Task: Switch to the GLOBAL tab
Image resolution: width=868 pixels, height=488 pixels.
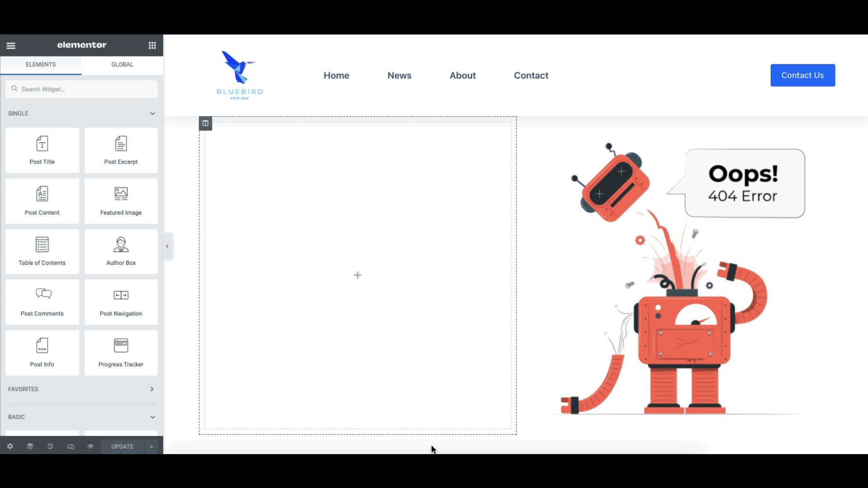Action: [122, 64]
